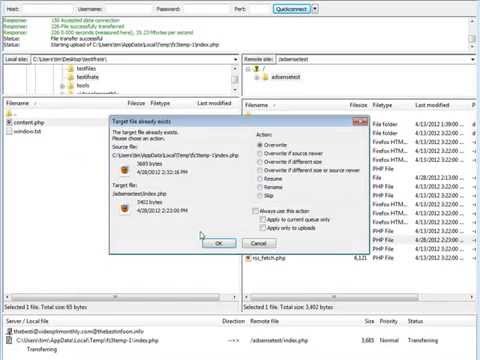The width and height of the screenshot is (480, 360).
Task: Click the remote root server icon
Action: click(256, 69)
